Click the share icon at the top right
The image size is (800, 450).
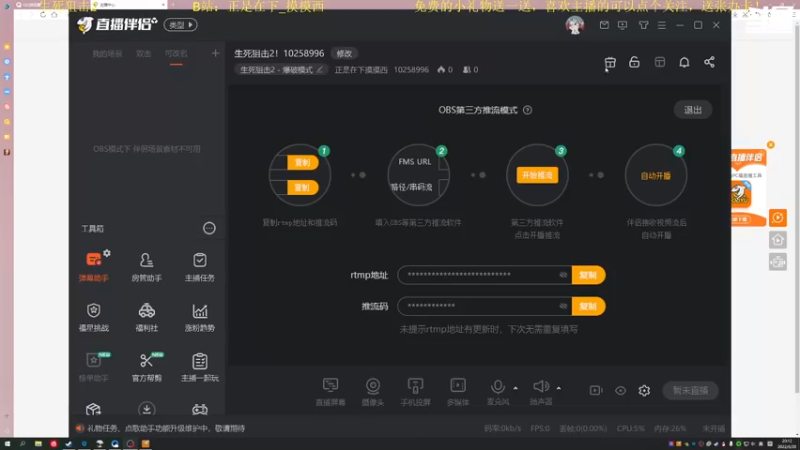709,62
